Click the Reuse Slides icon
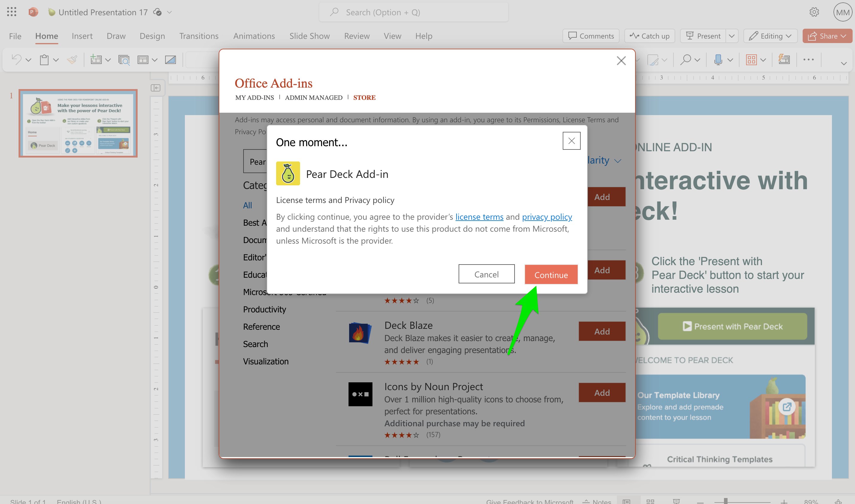855x504 pixels. coord(124,60)
